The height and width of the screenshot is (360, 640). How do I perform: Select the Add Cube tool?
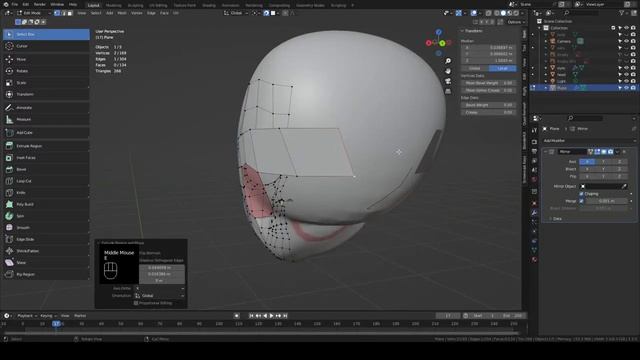[46, 133]
